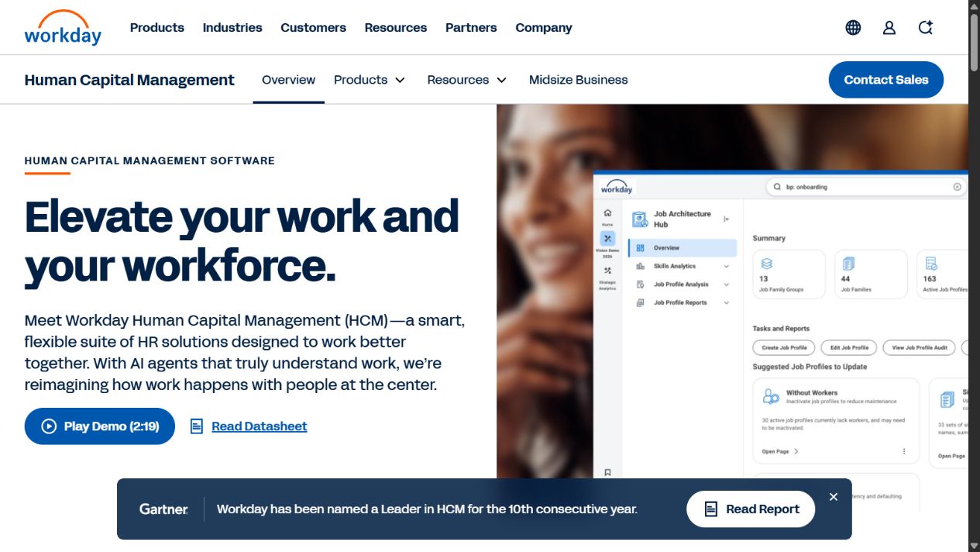Click Strategic Analytics icon in demo sidebar
Image resolution: width=980 pixels, height=552 pixels.
click(x=607, y=271)
